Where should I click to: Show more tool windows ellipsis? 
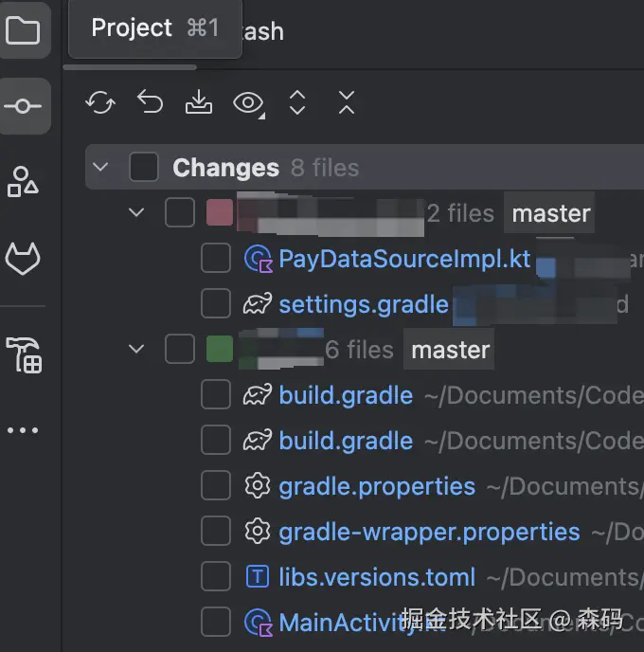[24, 430]
